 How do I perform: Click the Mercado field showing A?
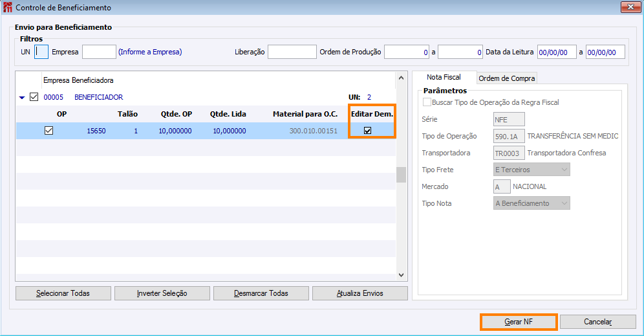[502, 186]
